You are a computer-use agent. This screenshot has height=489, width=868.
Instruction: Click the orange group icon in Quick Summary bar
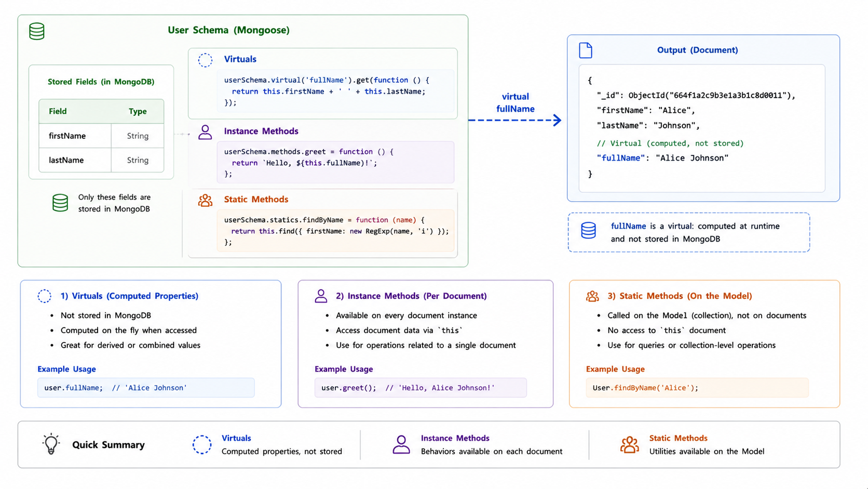(629, 445)
